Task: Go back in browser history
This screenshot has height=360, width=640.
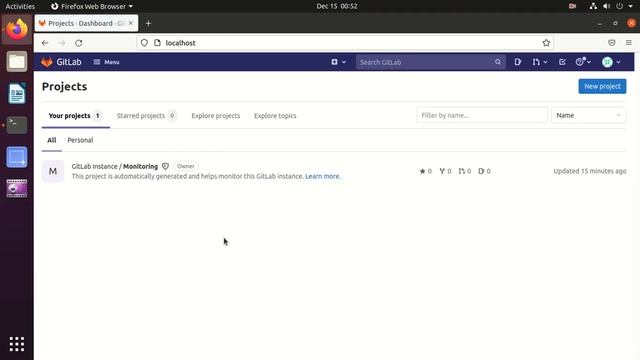Action: pyautogui.click(x=45, y=43)
